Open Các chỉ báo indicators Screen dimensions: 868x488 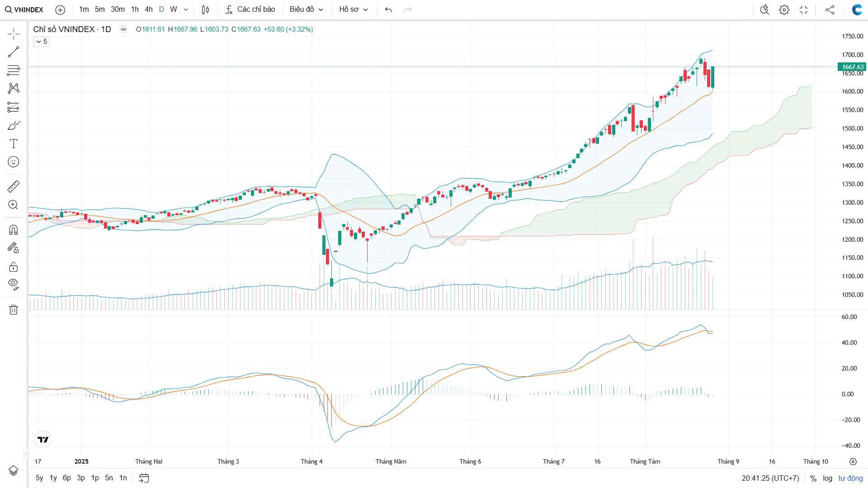tap(250, 9)
